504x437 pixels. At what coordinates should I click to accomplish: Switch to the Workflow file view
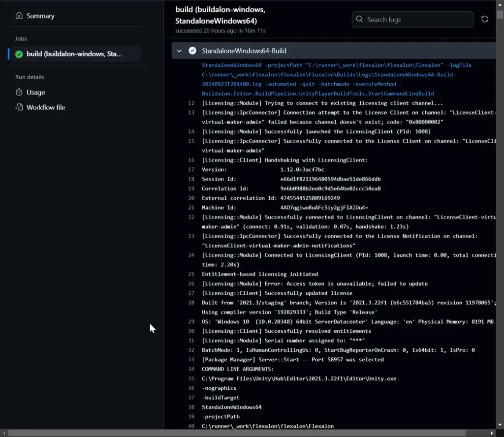tap(45, 107)
